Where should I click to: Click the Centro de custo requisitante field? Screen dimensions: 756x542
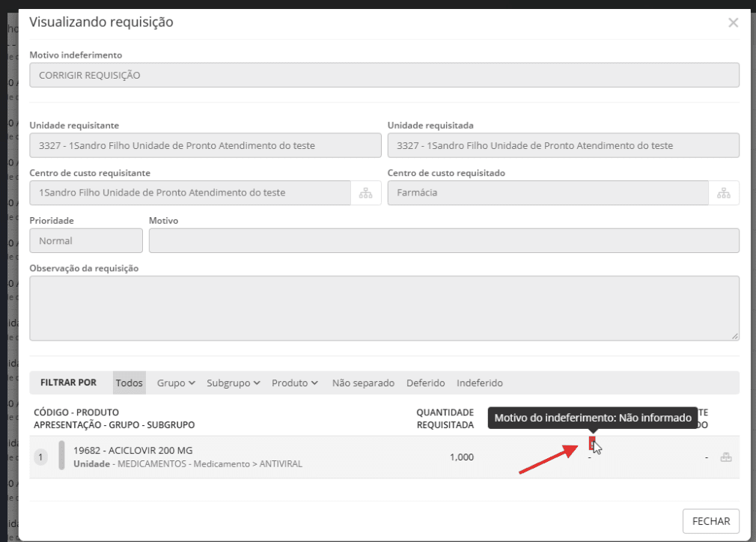[190, 193]
